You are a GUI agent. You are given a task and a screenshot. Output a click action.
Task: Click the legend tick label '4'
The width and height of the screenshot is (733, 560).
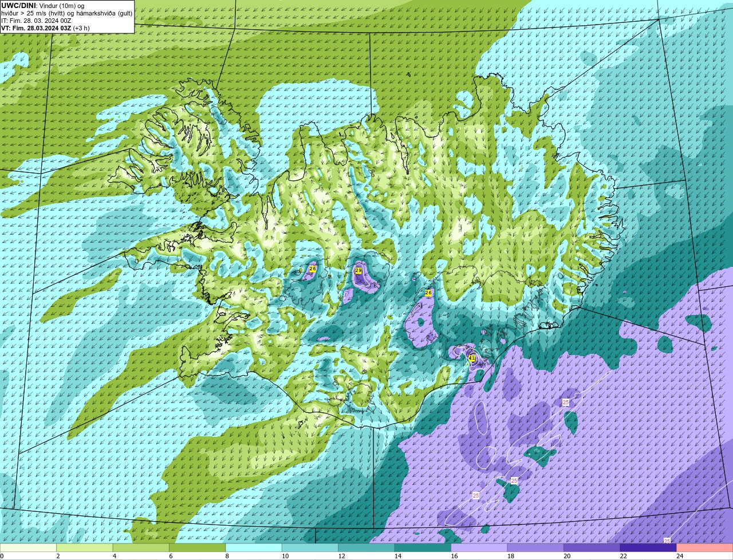[115, 556]
